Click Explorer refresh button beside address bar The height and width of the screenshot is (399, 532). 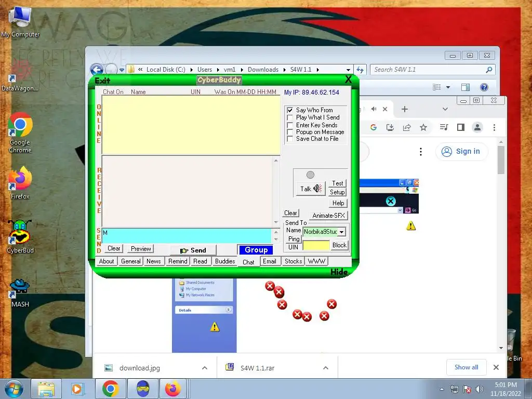coord(360,70)
